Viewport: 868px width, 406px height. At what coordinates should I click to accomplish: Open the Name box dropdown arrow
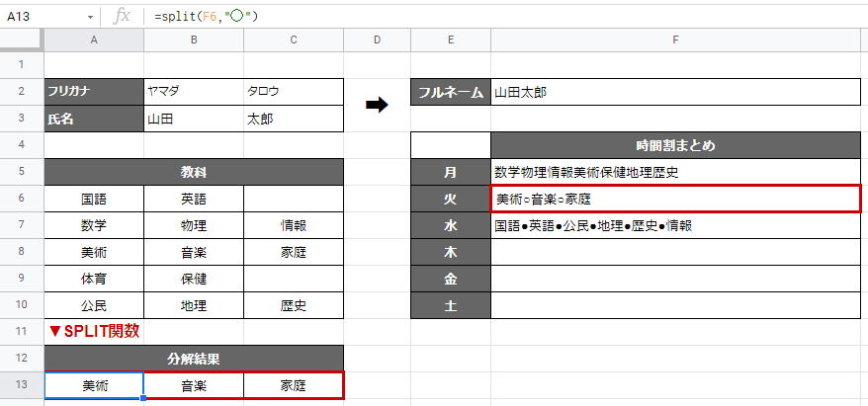(91, 17)
